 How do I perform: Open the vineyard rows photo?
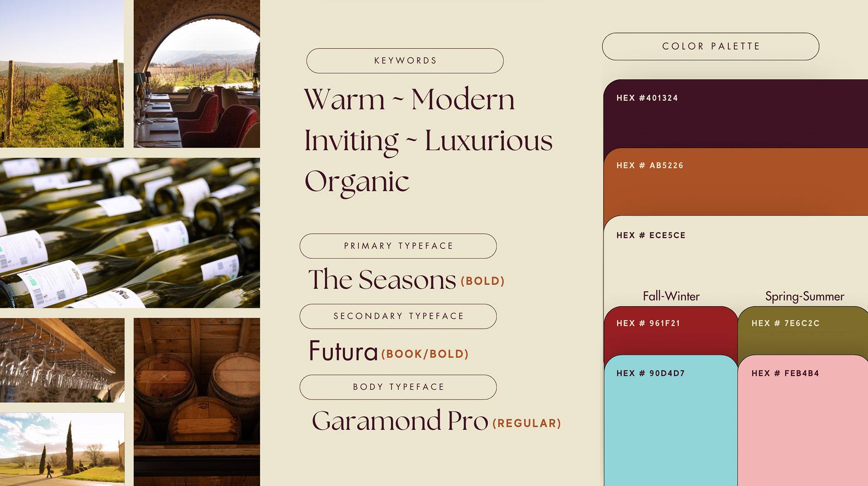click(62, 74)
